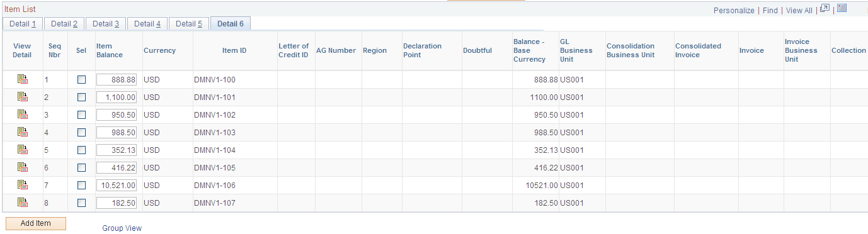This screenshot has width=868, height=234.
Task: Sort by the GL Business Unit header
Action: pos(576,50)
